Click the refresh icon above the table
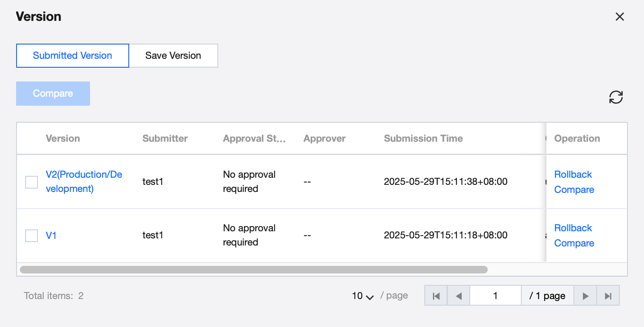Image resolution: width=644 pixels, height=327 pixels. tap(616, 97)
